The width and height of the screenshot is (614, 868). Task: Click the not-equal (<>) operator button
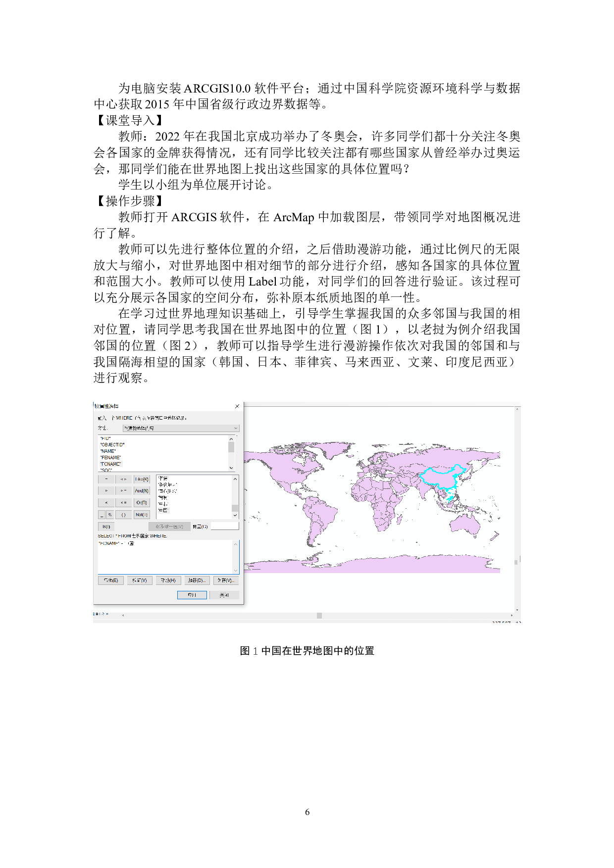click(x=124, y=479)
